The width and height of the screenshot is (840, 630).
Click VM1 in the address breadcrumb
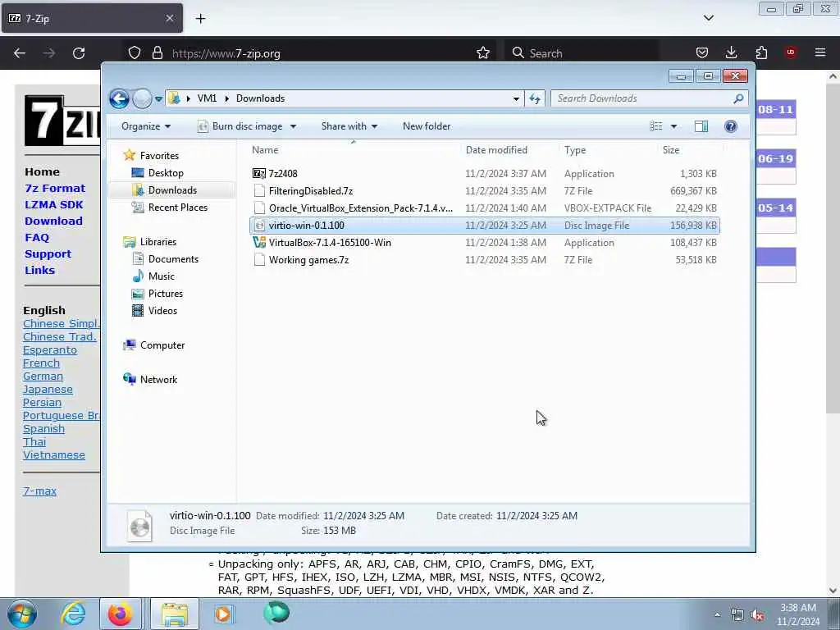(x=207, y=98)
